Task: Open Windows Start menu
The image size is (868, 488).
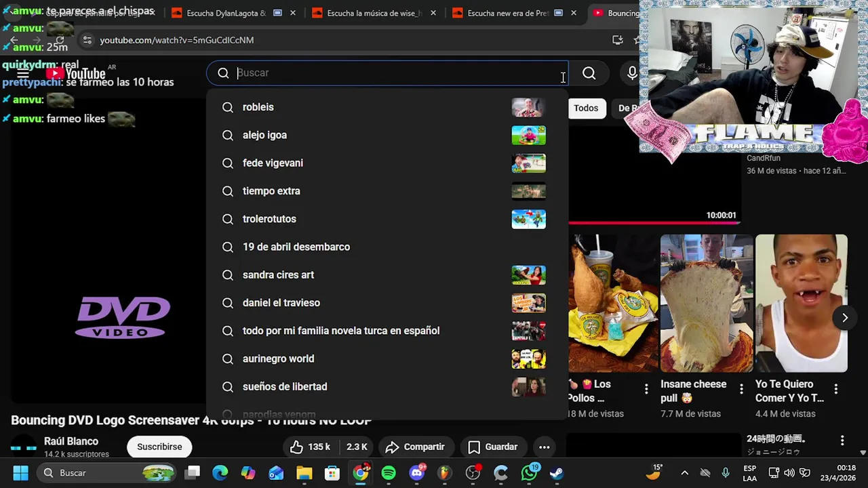Action: (x=20, y=472)
